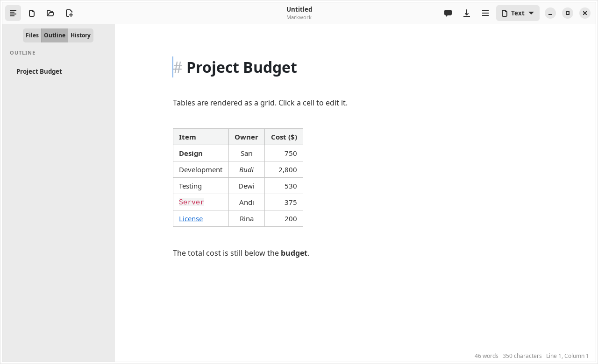Click the 46 words status entry

[x=486, y=356]
